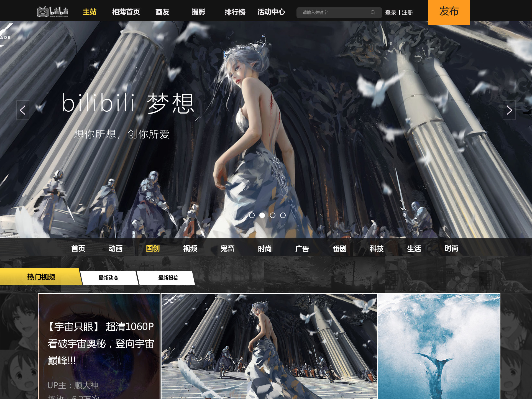Viewport: 532px width, 399px height.
Task: Open the 活动中心 menu item
Action: click(271, 12)
